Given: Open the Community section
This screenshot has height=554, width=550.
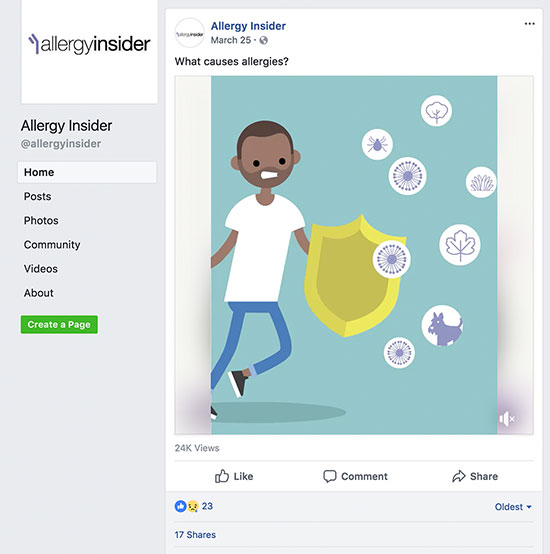Looking at the screenshot, I should 52,244.
